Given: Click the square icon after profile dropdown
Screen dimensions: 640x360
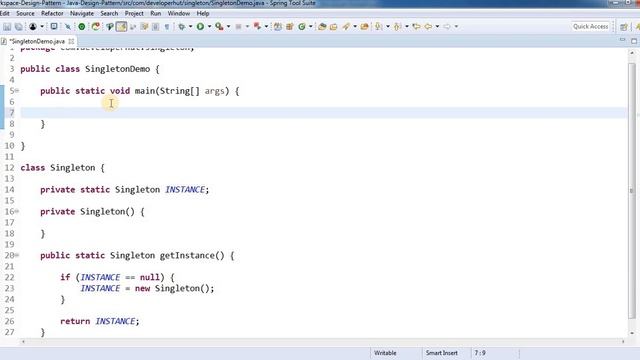Looking at the screenshot, I should click(54, 27).
